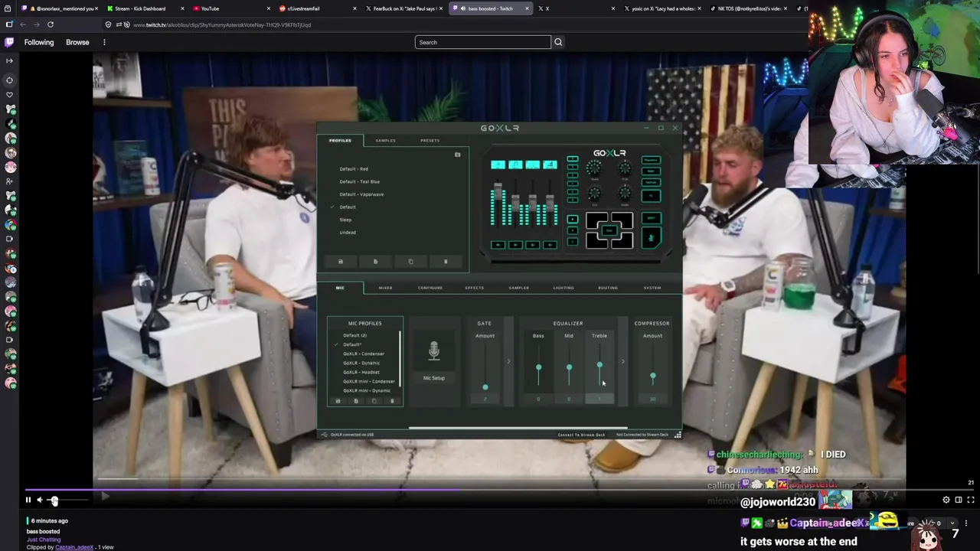Click the theatre mode icon on video player
Image resolution: width=980 pixels, height=551 pixels.
click(x=958, y=500)
